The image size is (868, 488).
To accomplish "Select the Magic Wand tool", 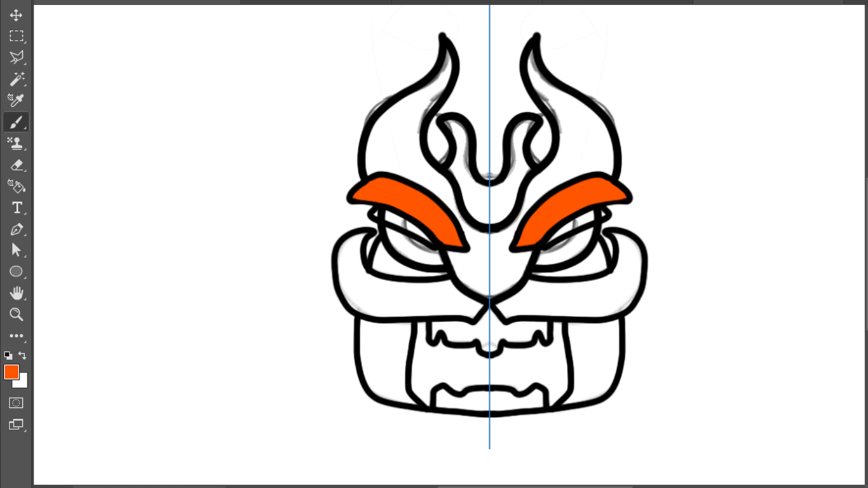I will [16, 79].
